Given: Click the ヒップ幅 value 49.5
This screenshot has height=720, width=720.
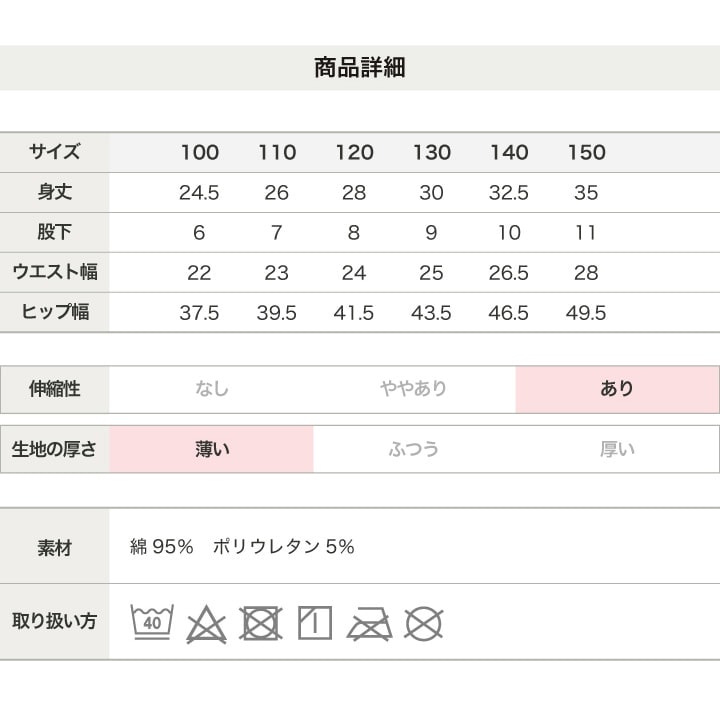Looking at the screenshot, I should tap(586, 313).
